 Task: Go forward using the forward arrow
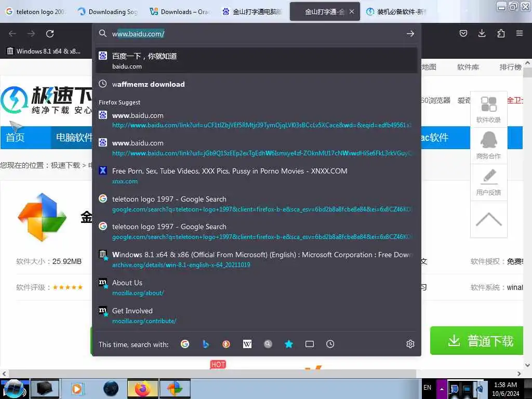pyautogui.click(x=31, y=34)
